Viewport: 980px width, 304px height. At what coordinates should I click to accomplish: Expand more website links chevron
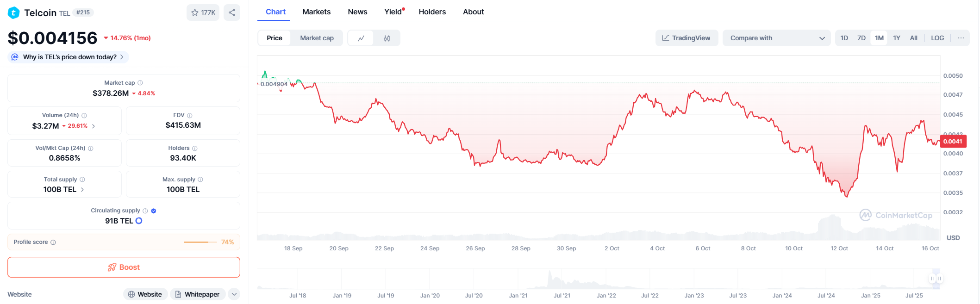[x=234, y=294]
